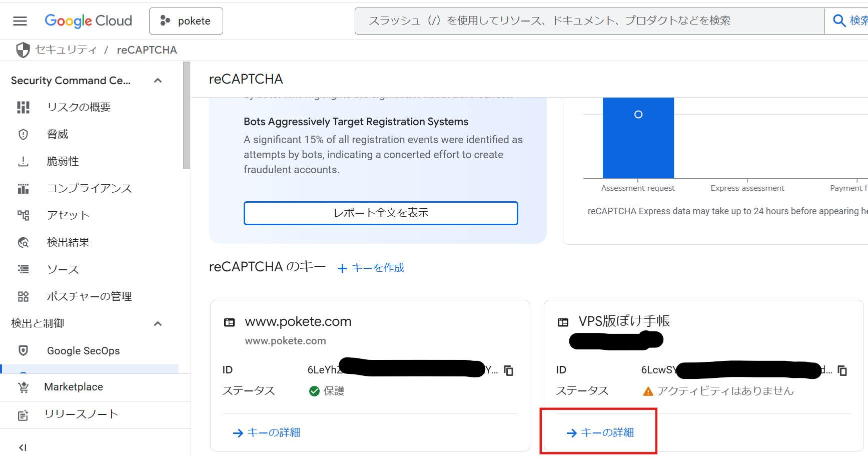Viewport: 868px width, 457px height.
Task: Open Google SecOps in the sidebar
Action: point(84,351)
